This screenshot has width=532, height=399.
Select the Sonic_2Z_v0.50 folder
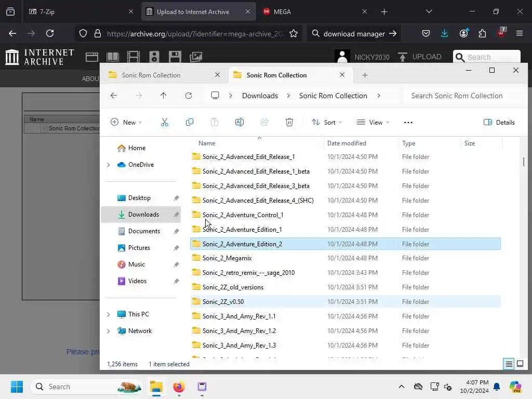tap(345, 302)
